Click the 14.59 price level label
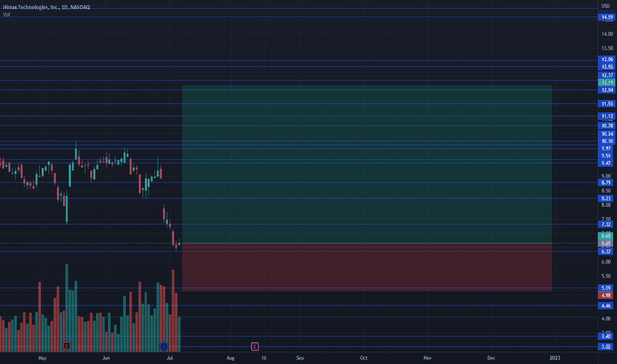 pos(607,17)
